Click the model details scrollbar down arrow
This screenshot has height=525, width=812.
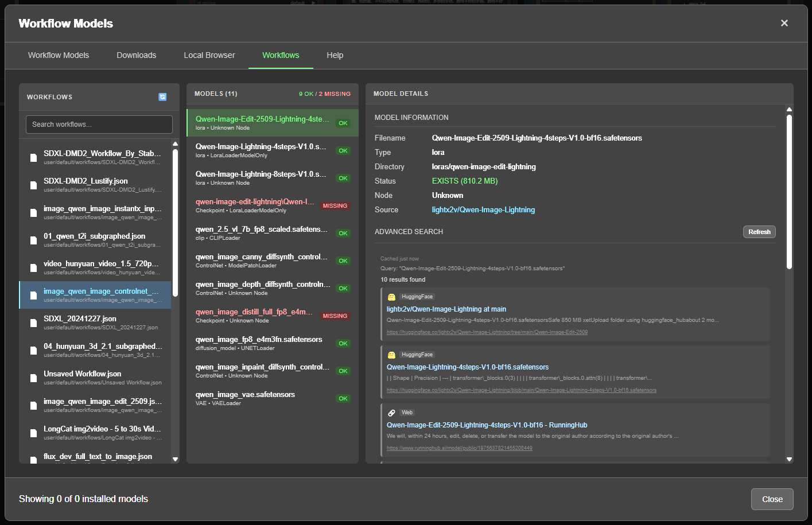[x=790, y=459]
